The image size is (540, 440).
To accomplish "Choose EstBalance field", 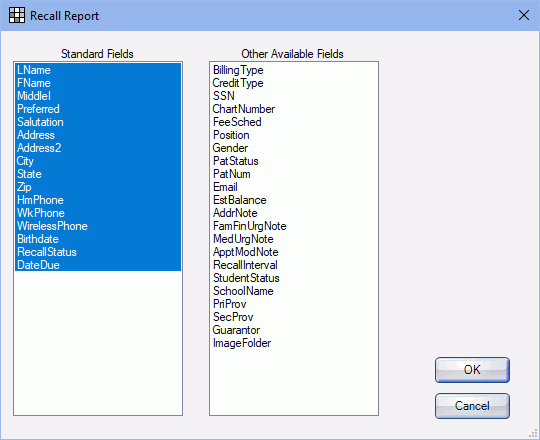I will (x=294, y=200).
